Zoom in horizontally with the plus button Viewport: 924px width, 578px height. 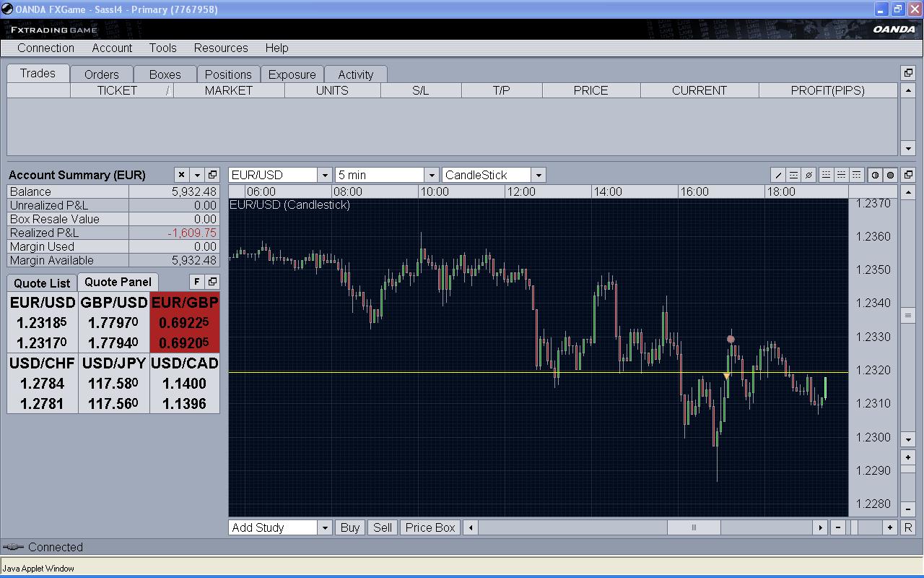890,527
